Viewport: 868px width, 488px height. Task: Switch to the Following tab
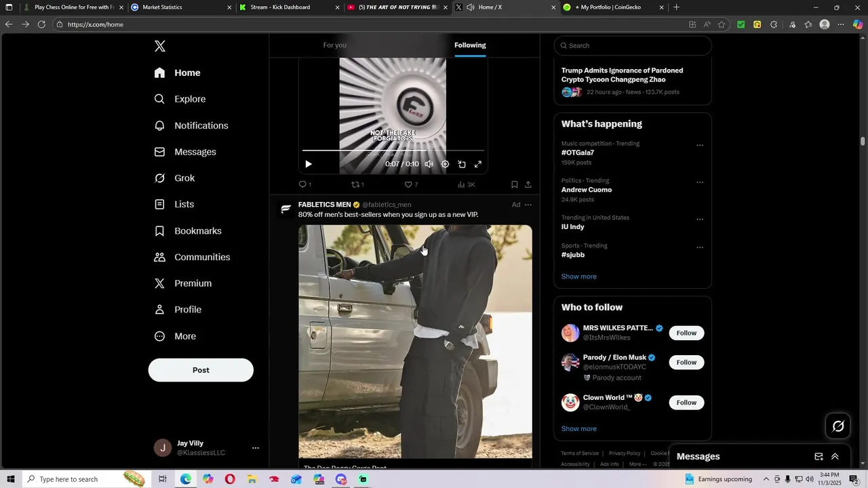470,45
